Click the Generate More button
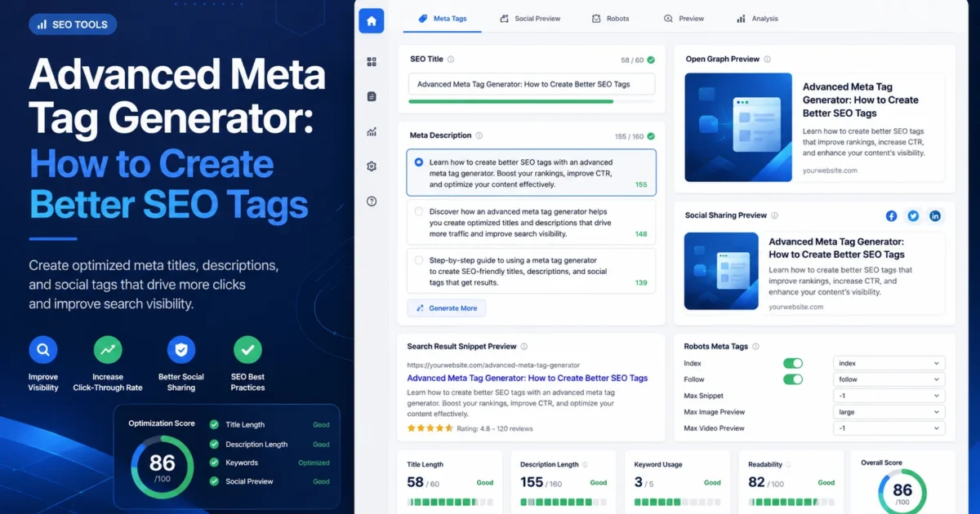This screenshot has height=514, width=980. 447,308
